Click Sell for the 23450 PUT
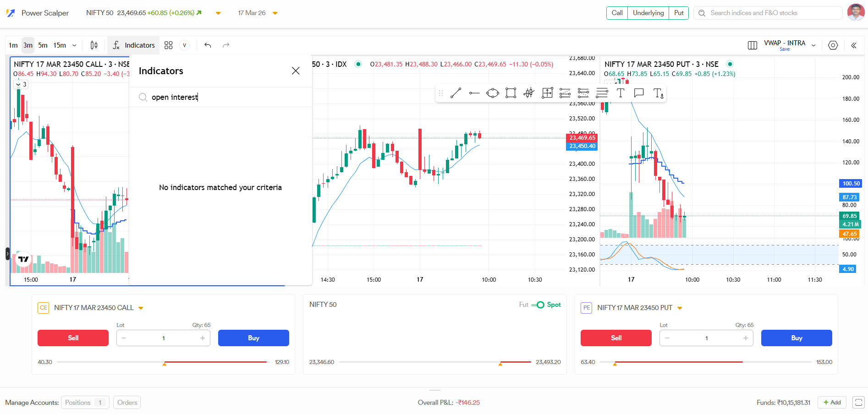868x414 pixels. (x=615, y=338)
